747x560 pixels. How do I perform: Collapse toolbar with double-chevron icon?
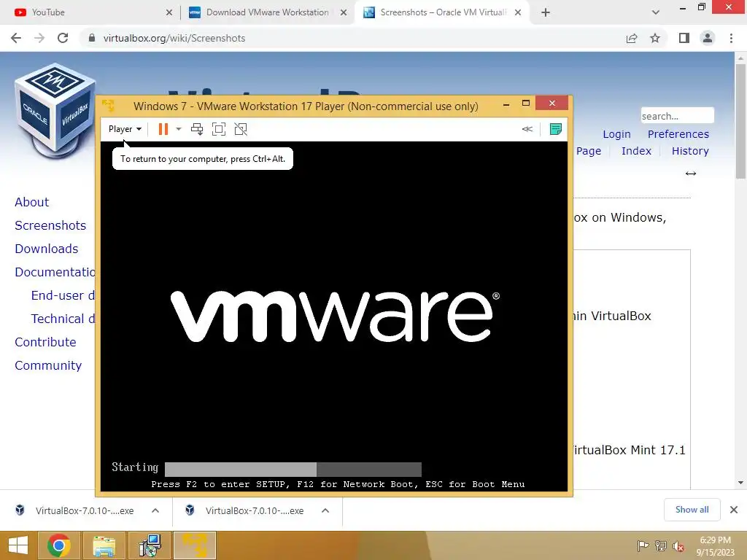click(x=527, y=129)
